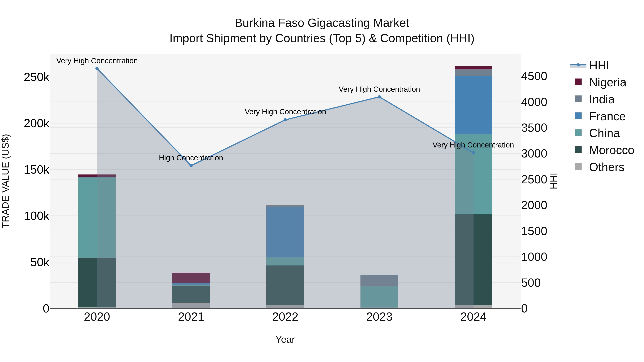Image resolution: width=644 pixels, height=362 pixels.
Task: Click the 2024 Nigeria bar segment
Action: 473,68
